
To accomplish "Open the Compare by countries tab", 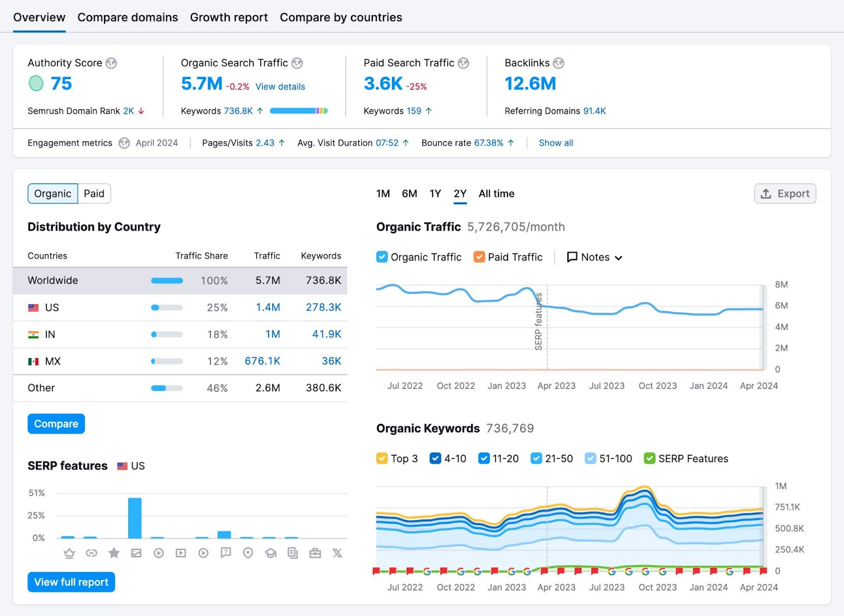I will [x=340, y=17].
